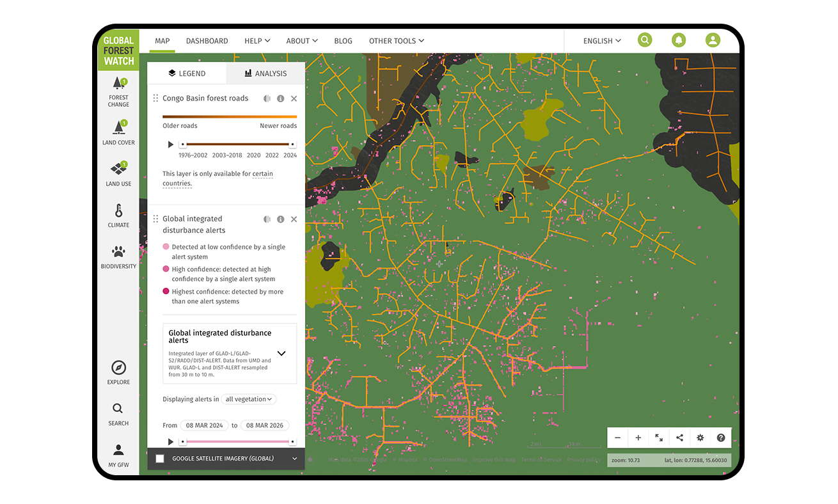
Task: Switch to the ANALYSIS tab
Action: point(265,72)
